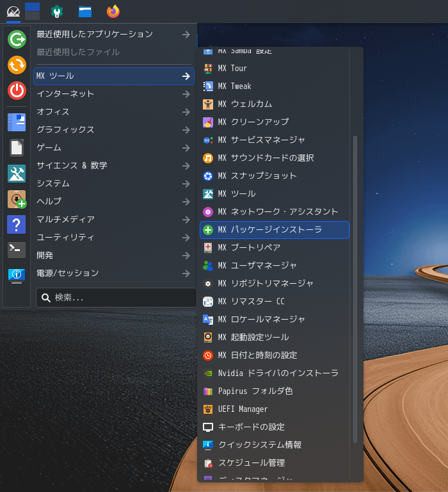
Task: Launch Firefox from the top panel
Action: [x=113, y=12]
